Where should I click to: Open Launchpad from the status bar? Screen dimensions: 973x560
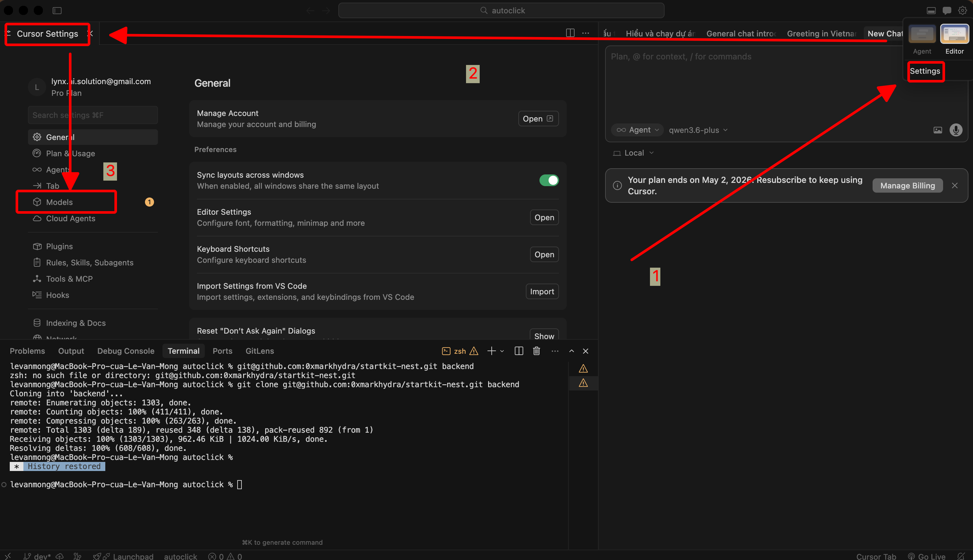(x=123, y=556)
